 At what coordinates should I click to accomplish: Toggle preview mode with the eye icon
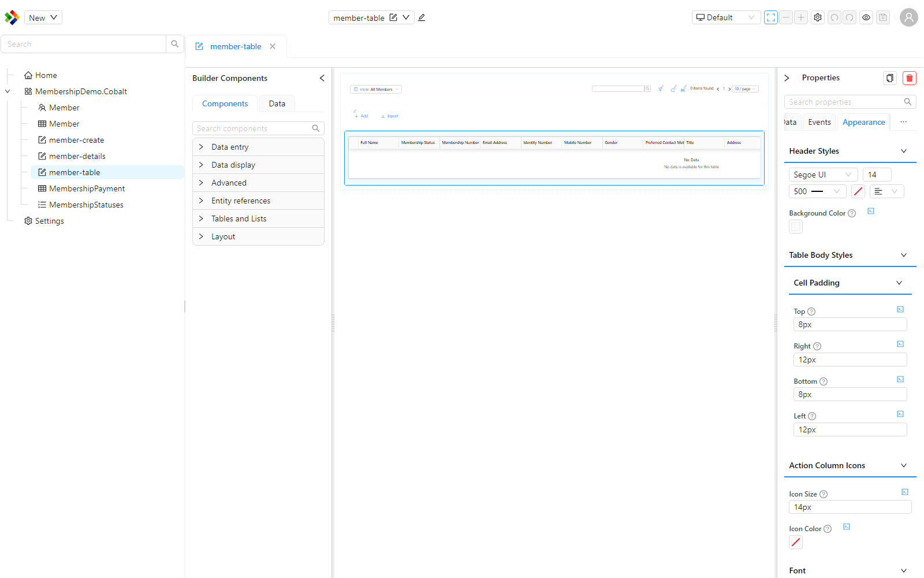pos(866,17)
